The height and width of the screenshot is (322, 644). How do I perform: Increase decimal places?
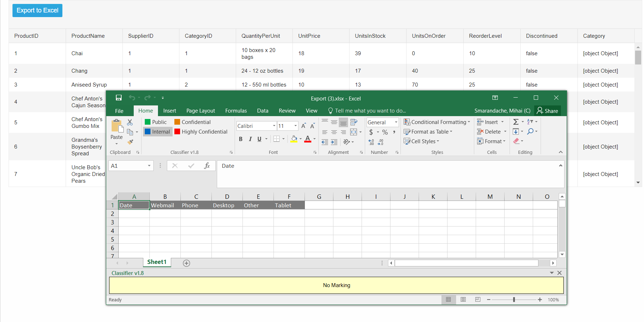tap(371, 142)
